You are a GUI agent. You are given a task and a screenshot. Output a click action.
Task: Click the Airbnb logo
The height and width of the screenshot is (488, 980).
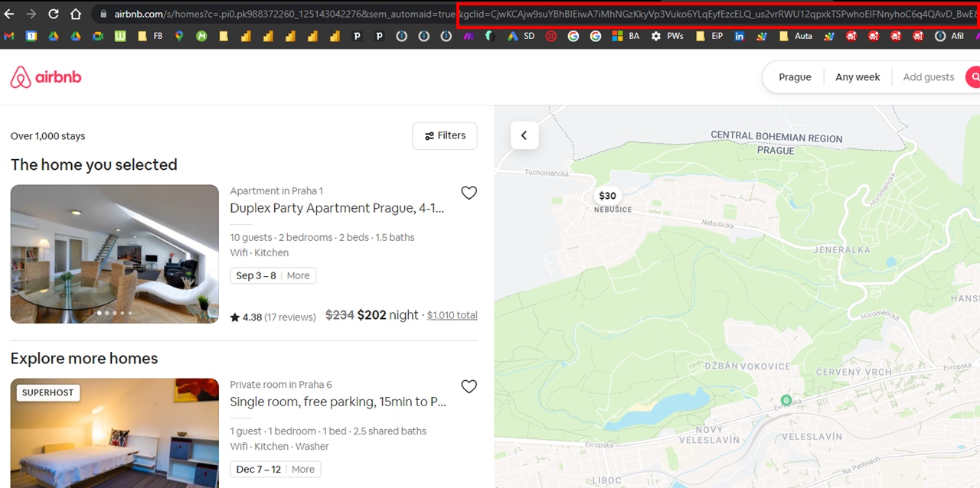pos(46,77)
